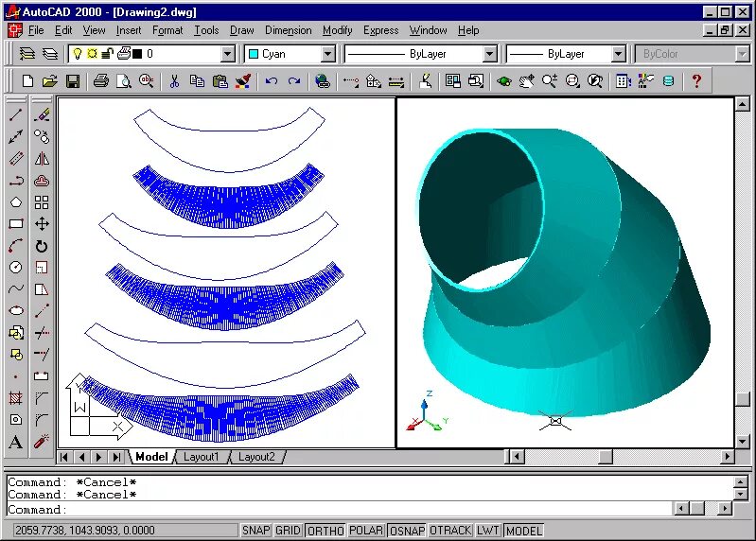Toggle OTRACK in status bar

tap(450, 531)
